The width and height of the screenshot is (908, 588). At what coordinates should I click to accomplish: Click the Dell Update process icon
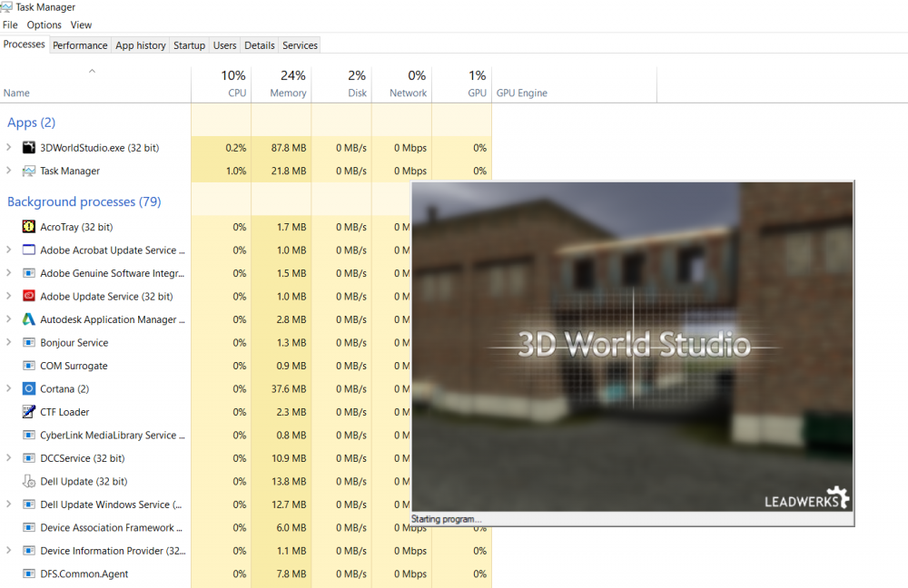(x=28, y=481)
